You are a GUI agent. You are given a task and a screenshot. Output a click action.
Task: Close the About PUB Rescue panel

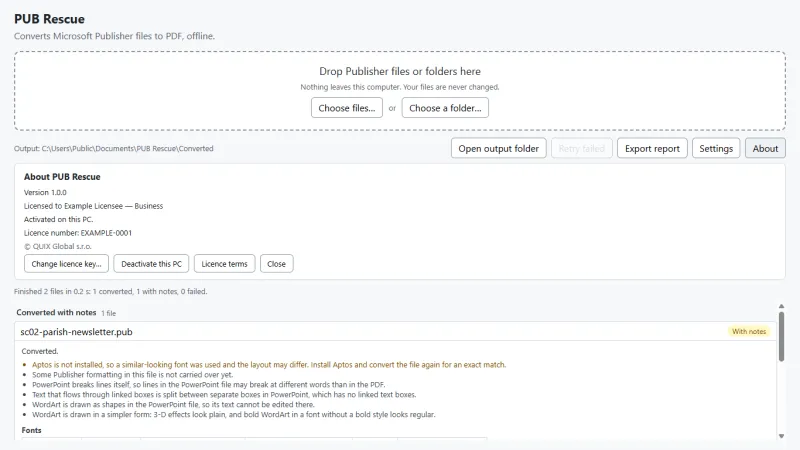pos(276,264)
